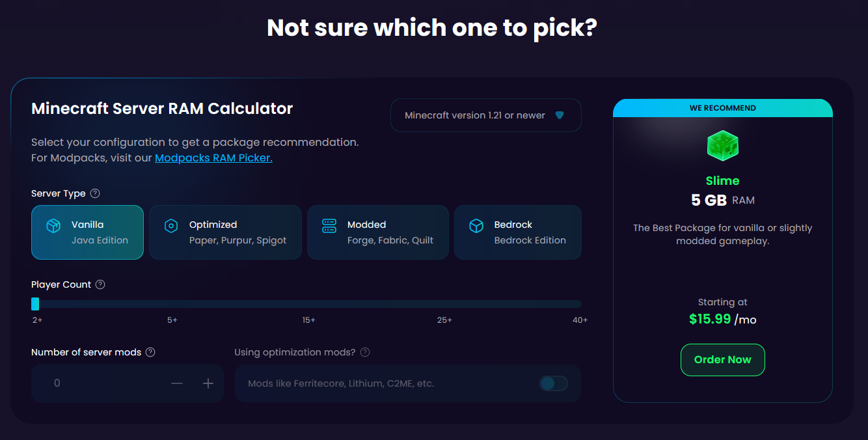Screen dimensions: 868x440
Task: Click the Optimized hexagon icon
Action: [170, 226]
